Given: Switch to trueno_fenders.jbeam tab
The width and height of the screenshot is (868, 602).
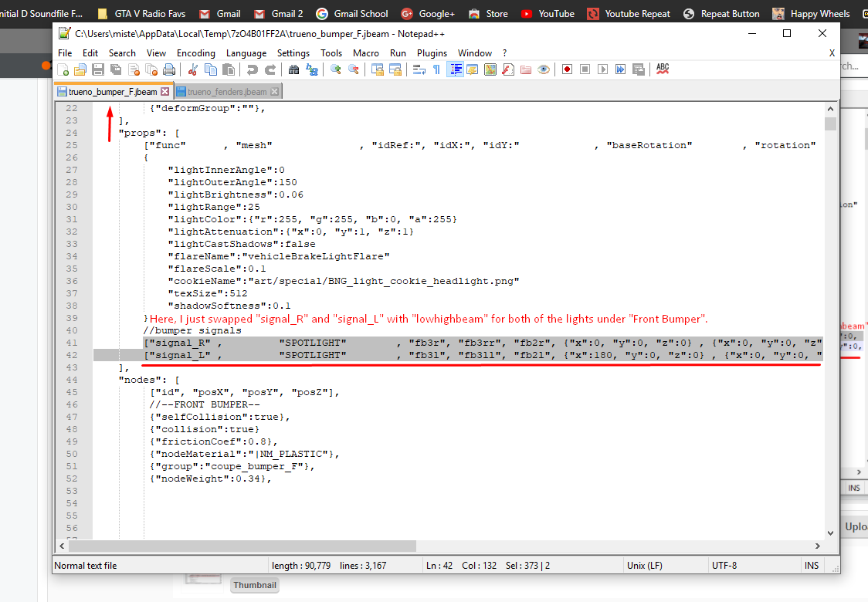Looking at the screenshot, I should 227,92.
